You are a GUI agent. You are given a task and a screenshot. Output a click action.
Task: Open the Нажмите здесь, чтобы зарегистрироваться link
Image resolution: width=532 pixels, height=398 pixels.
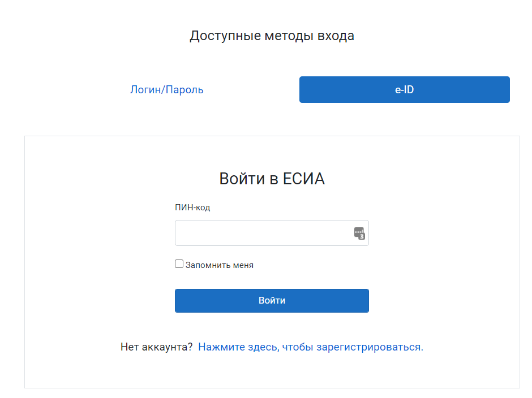(310, 347)
